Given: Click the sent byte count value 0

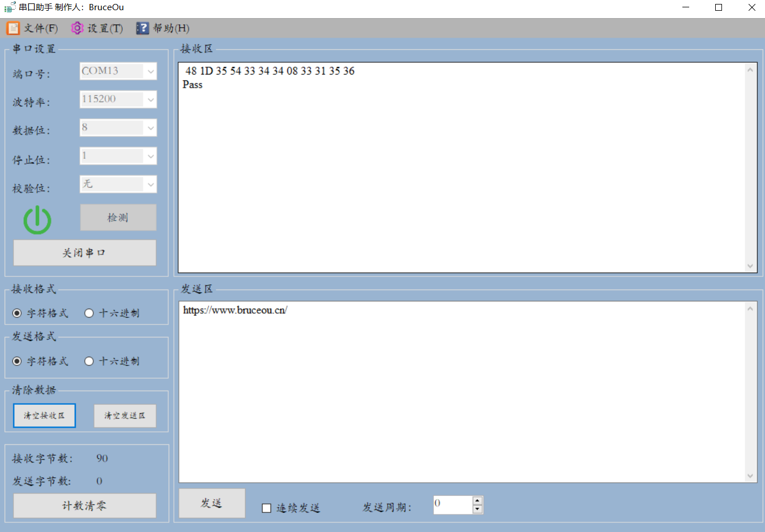Looking at the screenshot, I should (x=99, y=481).
